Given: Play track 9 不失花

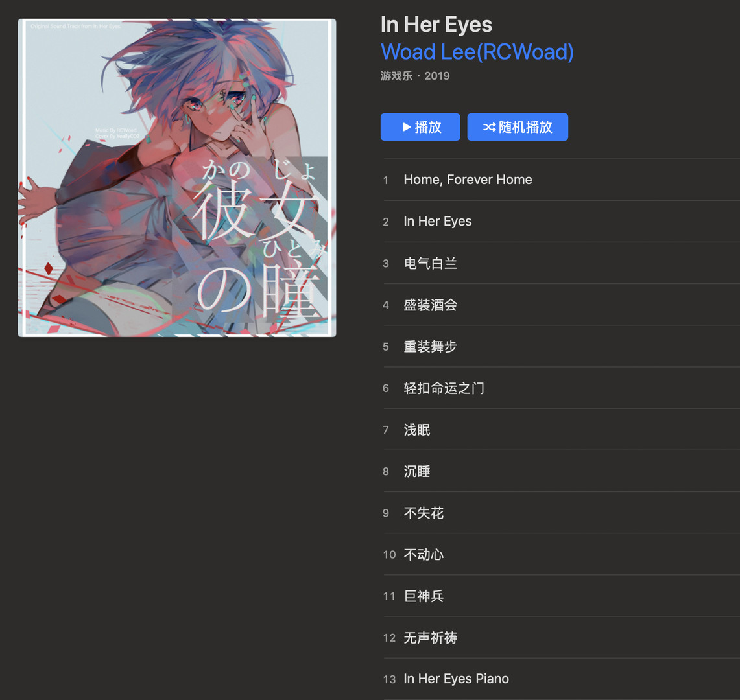Looking at the screenshot, I should [x=424, y=513].
